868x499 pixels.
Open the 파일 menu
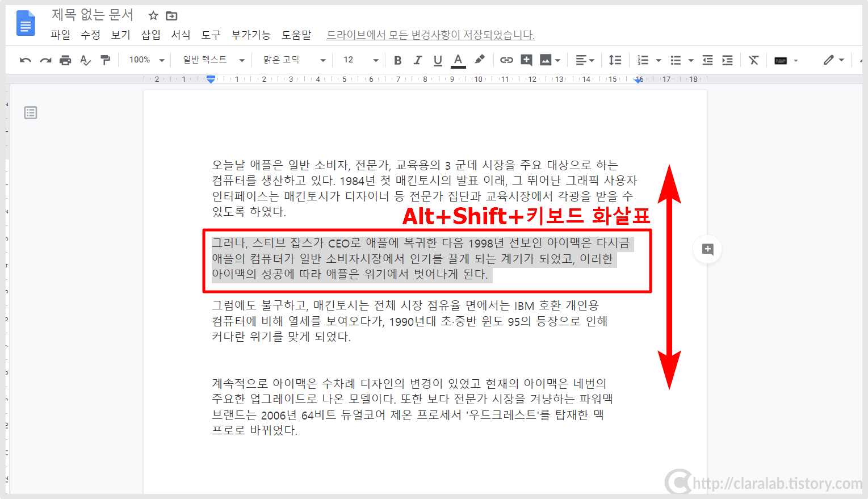pyautogui.click(x=61, y=35)
